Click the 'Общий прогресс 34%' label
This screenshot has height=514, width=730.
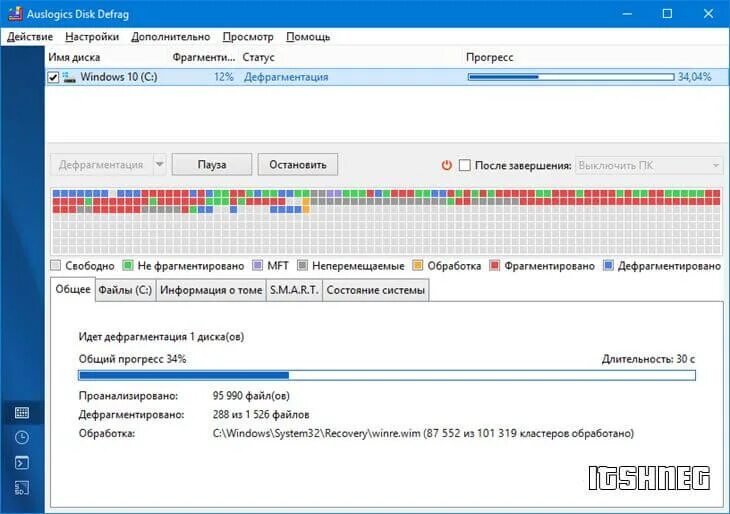132,359
